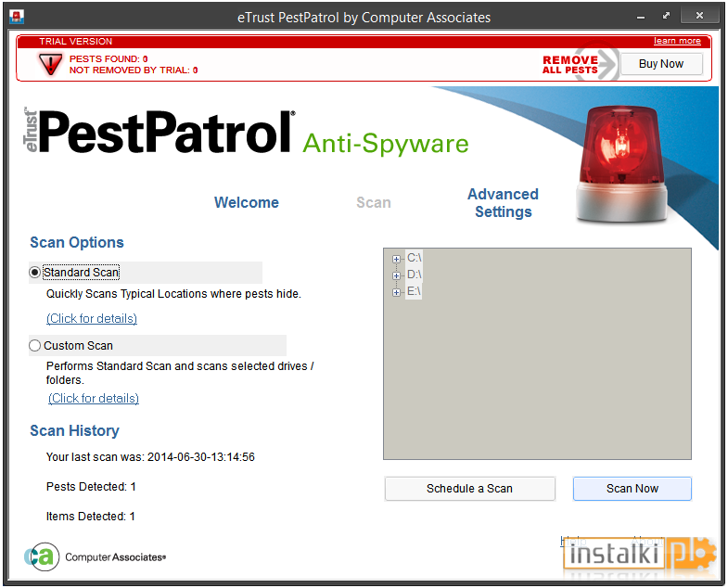The width and height of the screenshot is (728, 588).
Task: Click the red warning triangle icon
Action: click(x=50, y=64)
